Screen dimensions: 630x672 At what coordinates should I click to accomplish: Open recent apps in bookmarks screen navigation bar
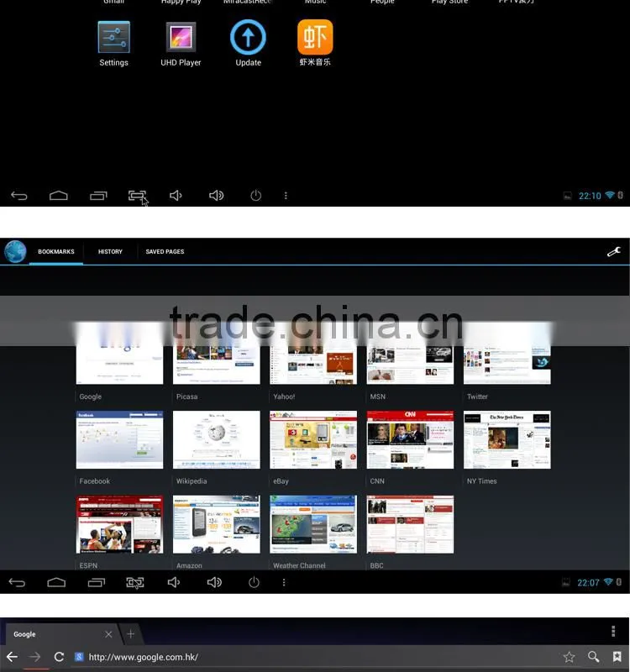96,582
